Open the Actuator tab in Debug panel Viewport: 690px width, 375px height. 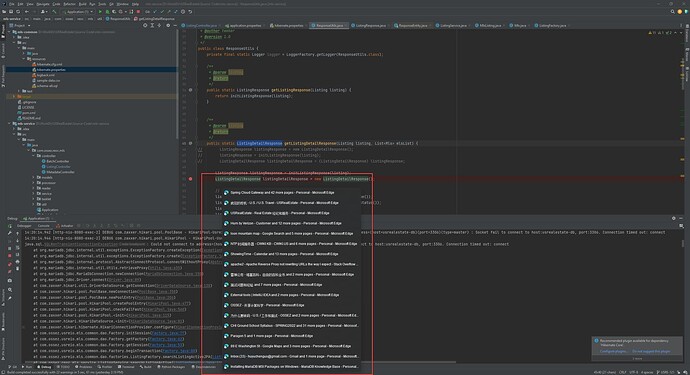[x=64, y=226]
